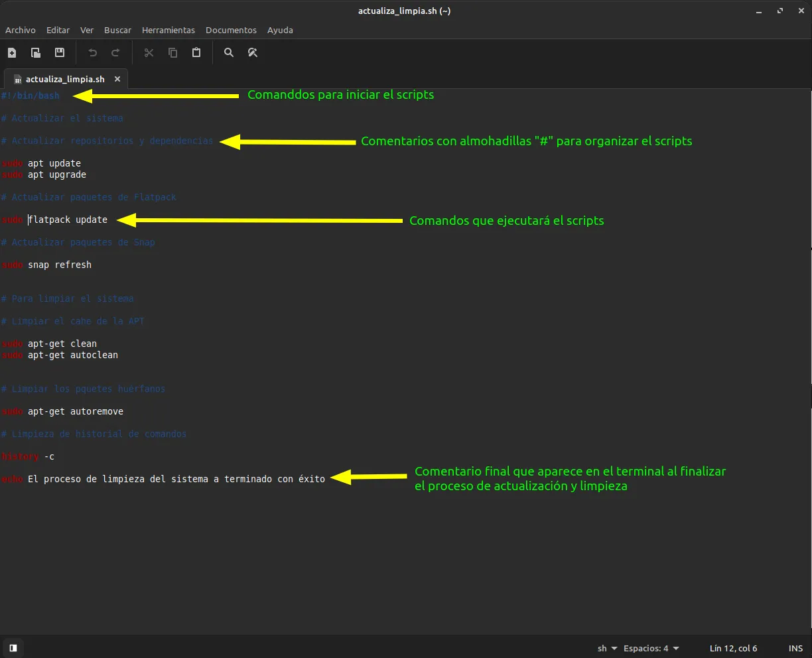Click the Lín 12, col 6 position indicator
812x658 pixels.
click(733, 648)
